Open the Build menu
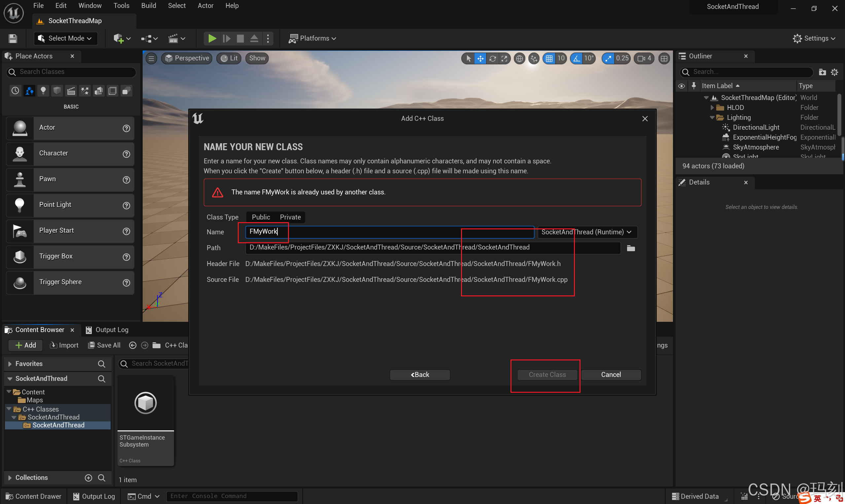 (x=149, y=5)
